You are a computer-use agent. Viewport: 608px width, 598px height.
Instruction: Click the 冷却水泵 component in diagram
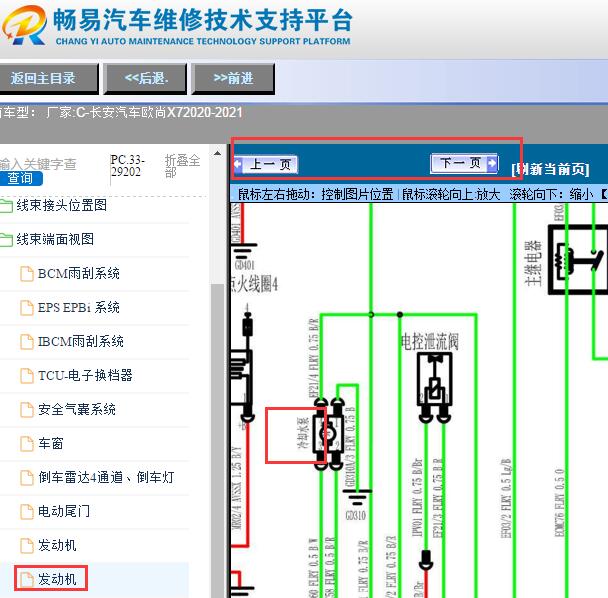pos(329,434)
